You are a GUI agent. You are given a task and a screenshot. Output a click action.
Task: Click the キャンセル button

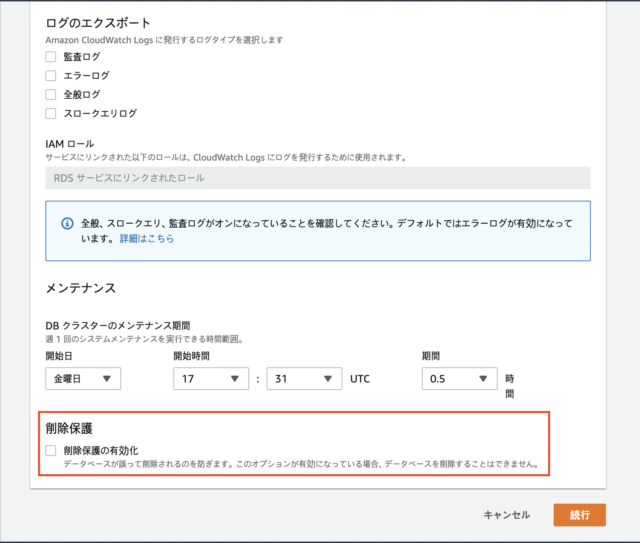507,515
